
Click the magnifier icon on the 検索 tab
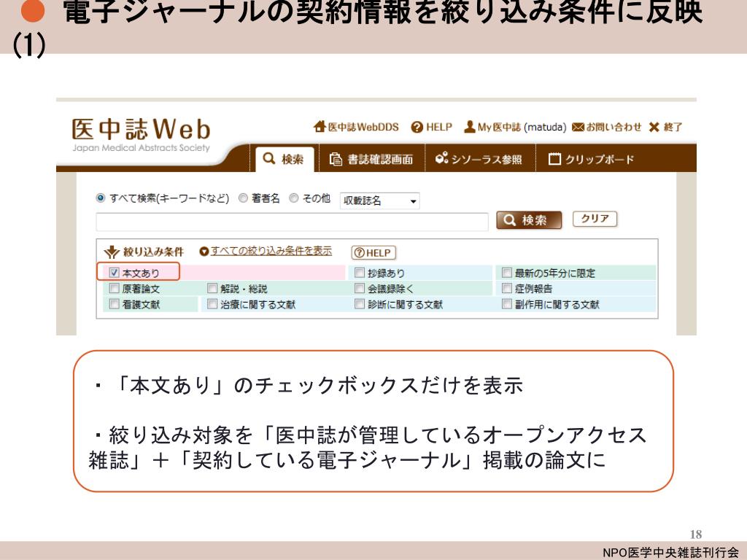269,158
